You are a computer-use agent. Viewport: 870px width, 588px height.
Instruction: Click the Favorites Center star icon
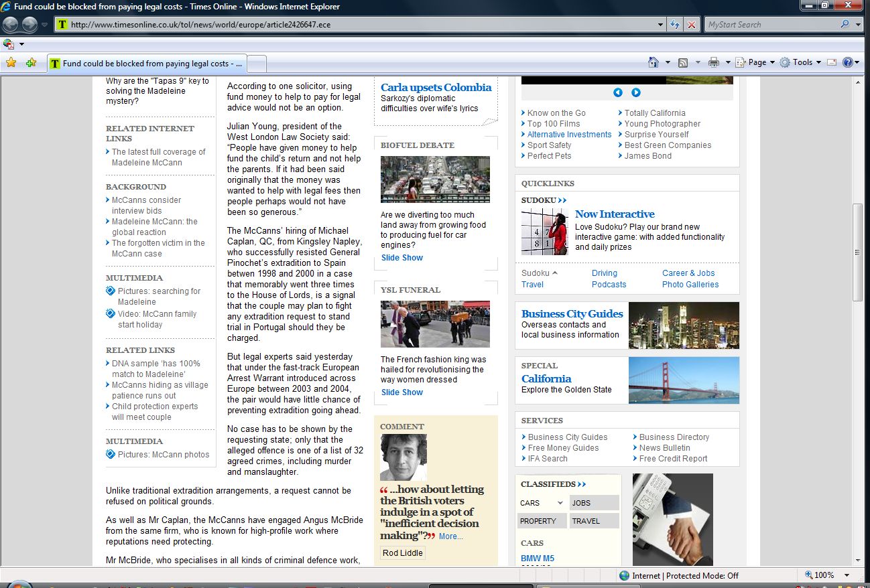(x=11, y=63)
